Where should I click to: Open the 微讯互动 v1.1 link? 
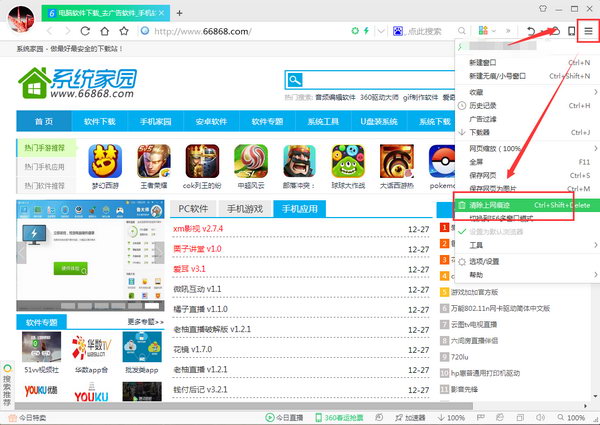(x=197, y=289)
